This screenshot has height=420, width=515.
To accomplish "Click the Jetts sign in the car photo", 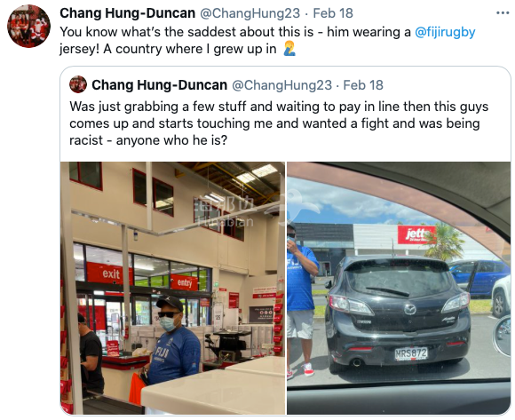I will 416,234.
